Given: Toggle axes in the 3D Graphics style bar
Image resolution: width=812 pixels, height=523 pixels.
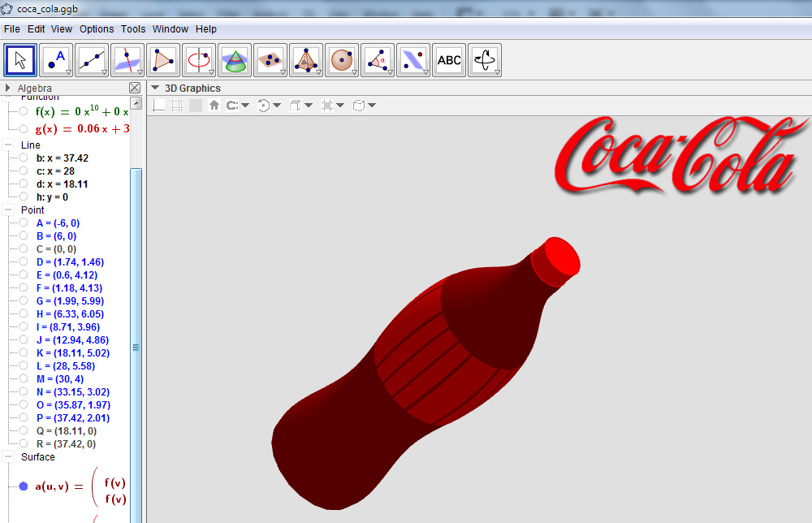Looking at the screenshot, I should tap(159, 106).
